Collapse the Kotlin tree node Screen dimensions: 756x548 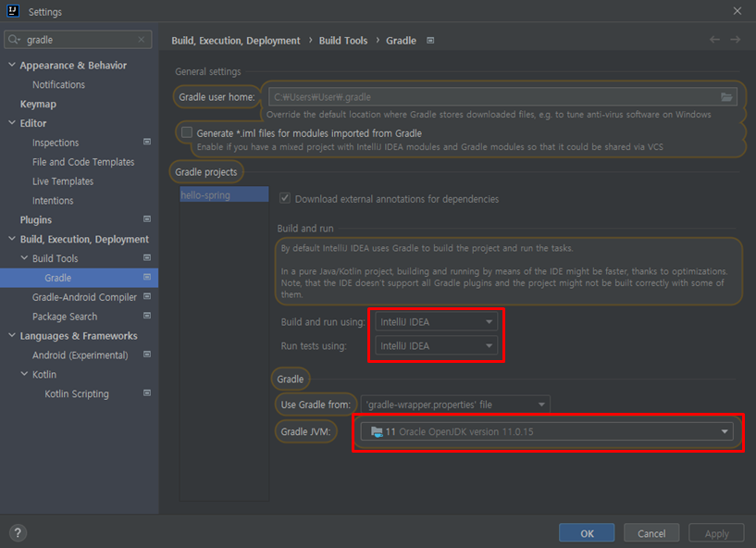coord(24,373)
